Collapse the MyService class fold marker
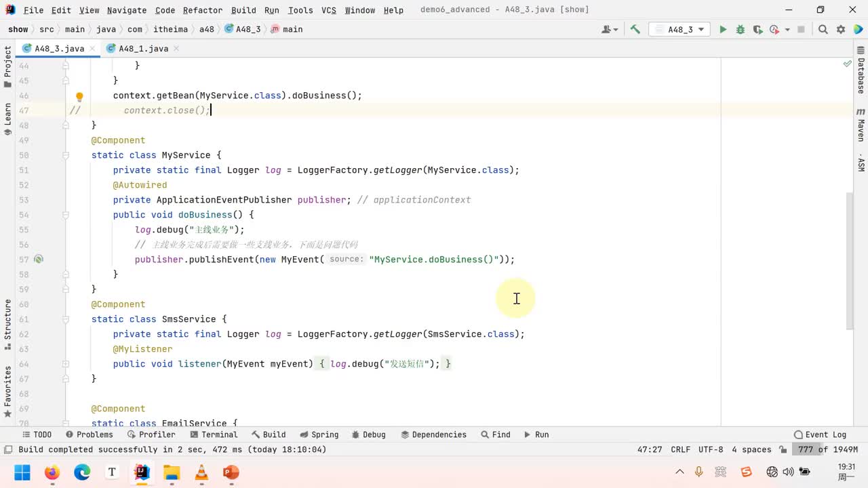The width and height of the screenshot is (868, 488). [x=66, y=155]
